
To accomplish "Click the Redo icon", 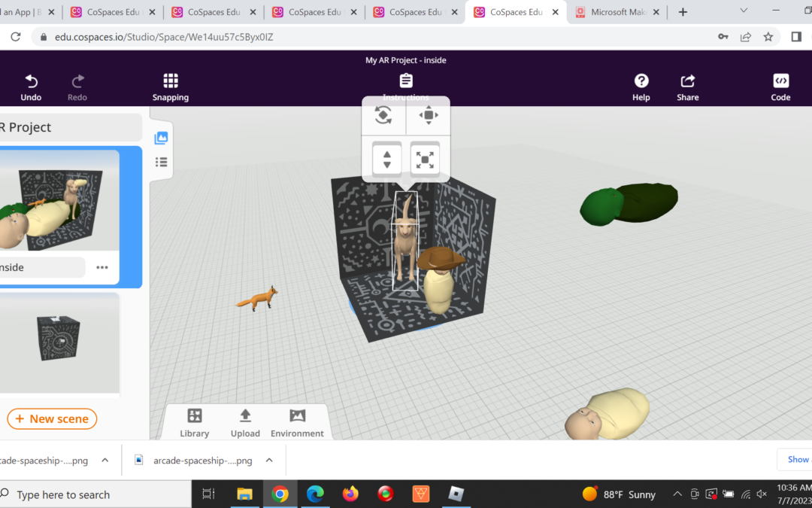I will pyautogui.click(x=77, y=81).
